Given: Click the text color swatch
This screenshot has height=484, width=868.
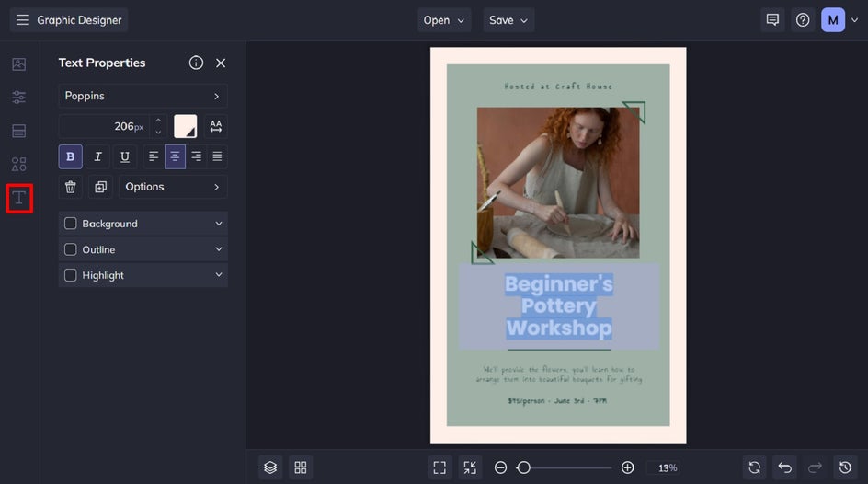Looking at the screenshot, I should click(186, 126).
